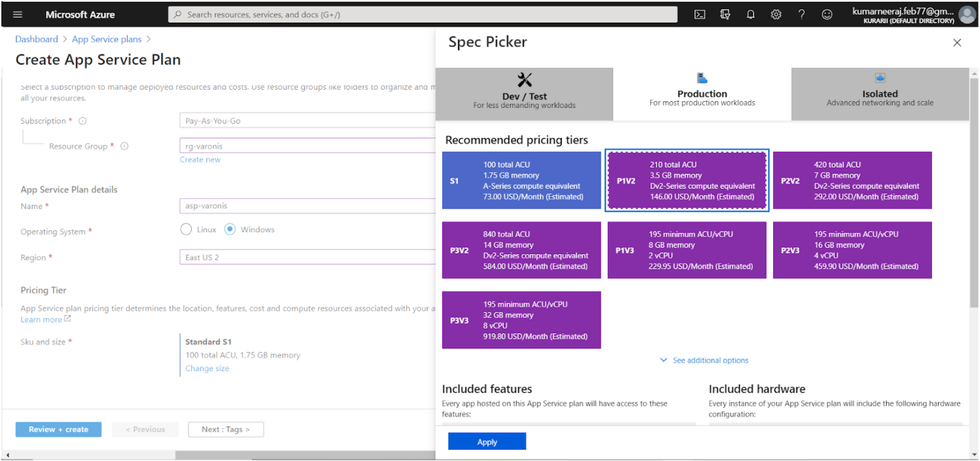The image size is (980, 461).
Task: Click the Microsoft Azure home title
Action: pos(80,14)
